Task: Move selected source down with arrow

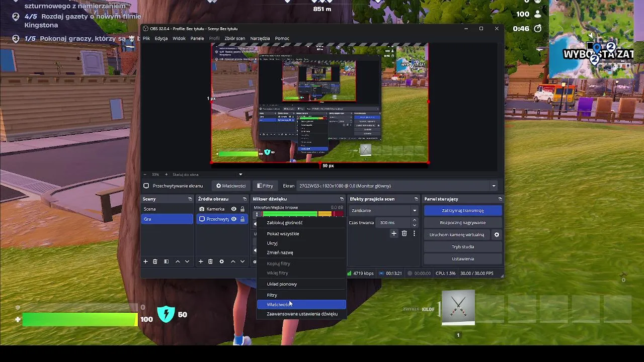Action: 243,261
